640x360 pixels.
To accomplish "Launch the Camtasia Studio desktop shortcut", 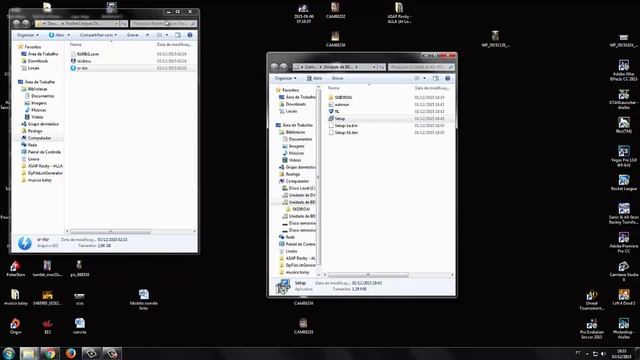I will tap(623, 271).
